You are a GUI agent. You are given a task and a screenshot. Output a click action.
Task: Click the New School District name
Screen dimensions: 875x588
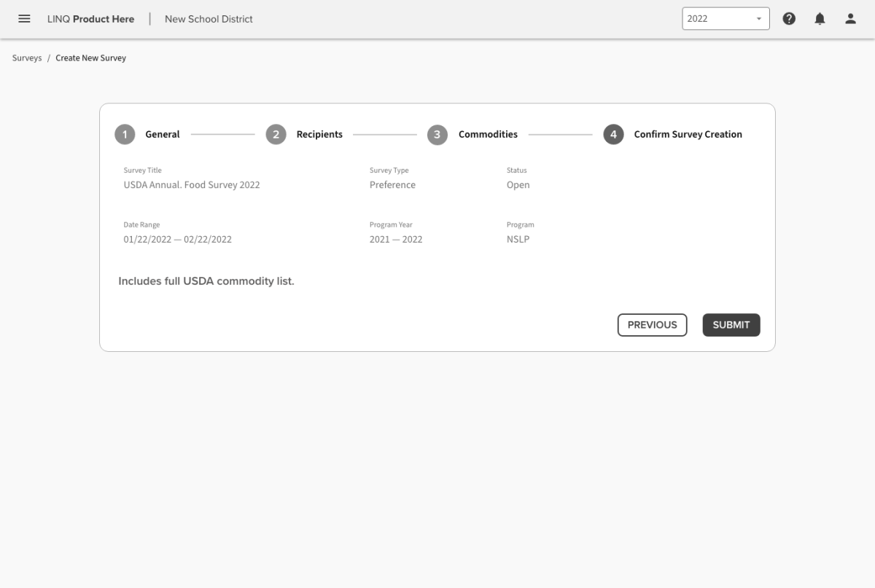209,19
